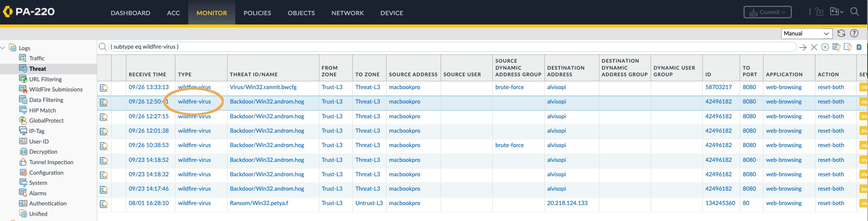Screen dimensions: 868x221
Task: Click the Ransom/Win32.petya.f threat link
Action: 259,203
